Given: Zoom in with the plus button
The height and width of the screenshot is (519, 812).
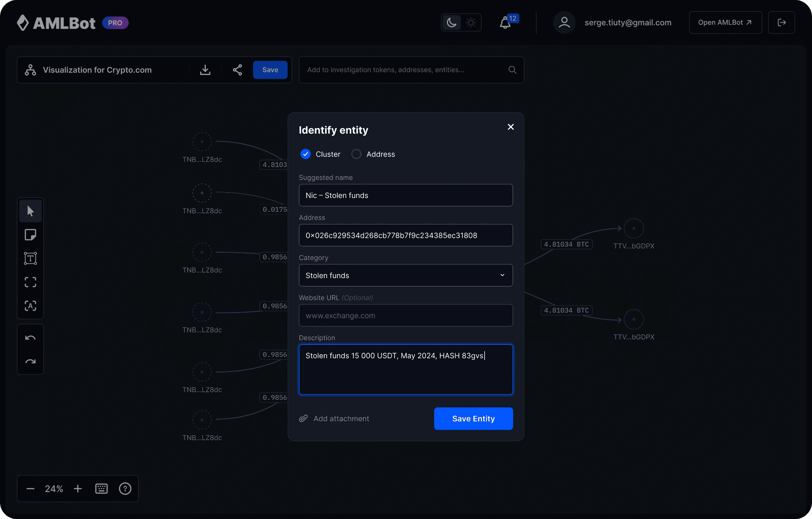Looking at the screenshot, I should pyautogui.click(x=78, y=488).
